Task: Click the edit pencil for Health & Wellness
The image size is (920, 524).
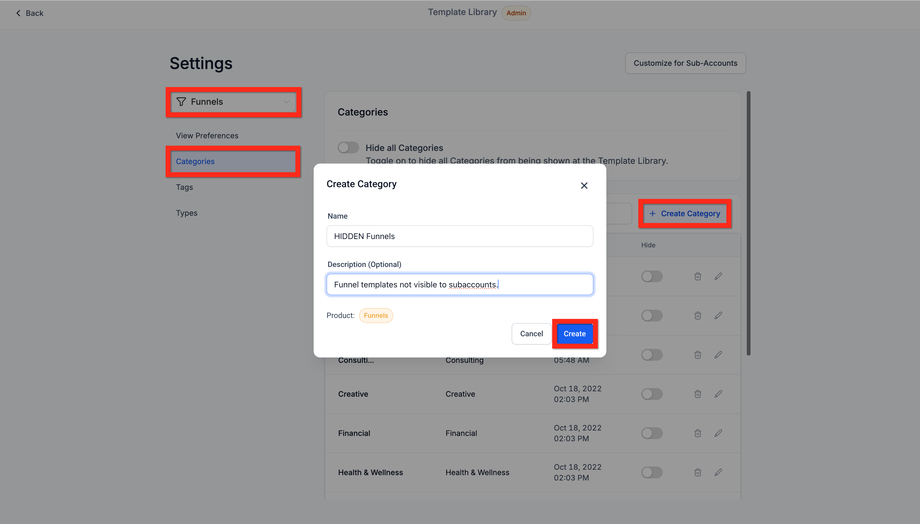Action: pos(718,472)
